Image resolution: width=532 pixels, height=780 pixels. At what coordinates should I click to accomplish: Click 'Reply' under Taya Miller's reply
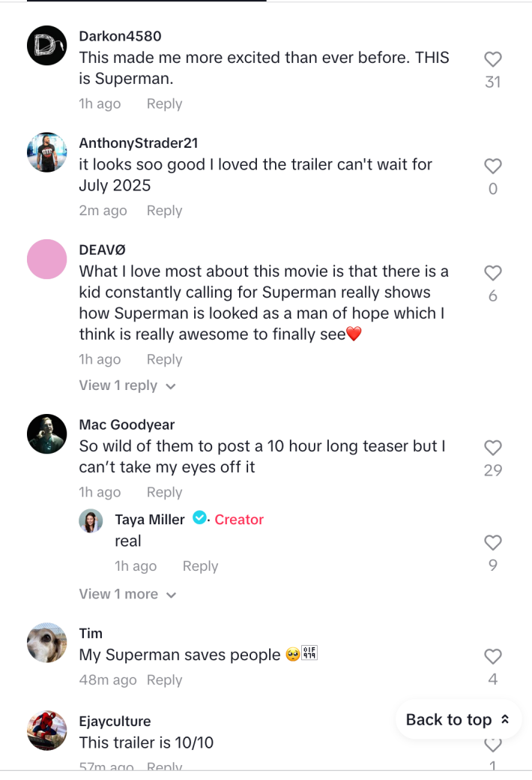point(200,565)
